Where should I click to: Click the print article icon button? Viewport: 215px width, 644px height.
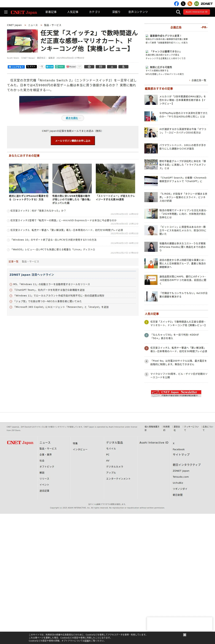coord(89,67)
